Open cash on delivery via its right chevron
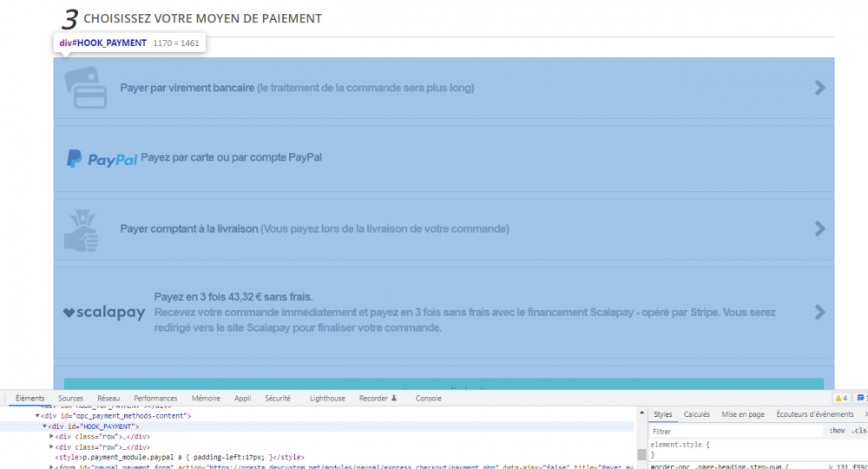This screenshot has width=868, height=469. [x=820, y=228]
